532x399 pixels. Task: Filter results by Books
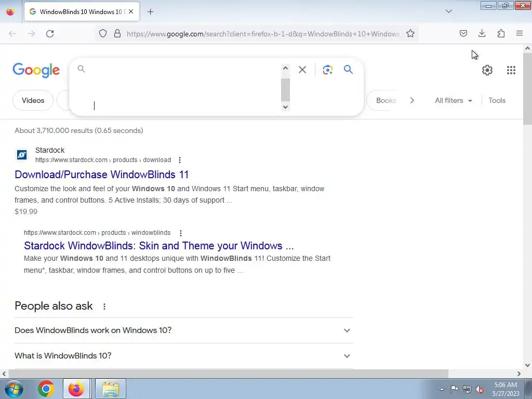pos(385,100)
